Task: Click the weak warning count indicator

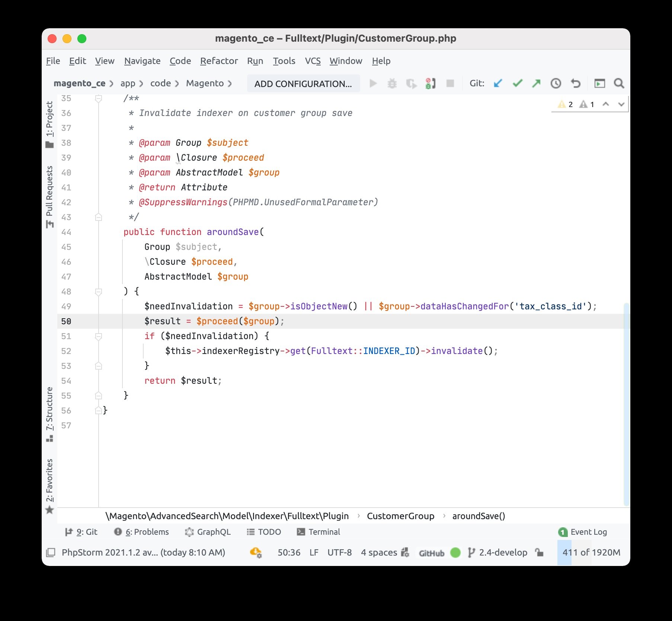Action: (x=587, y=104)
